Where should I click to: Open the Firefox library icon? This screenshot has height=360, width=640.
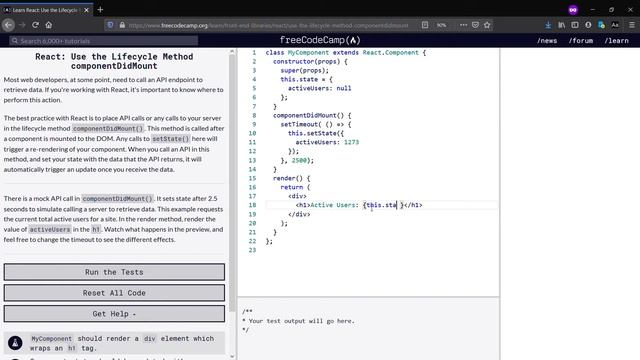(x=562, y=25)
